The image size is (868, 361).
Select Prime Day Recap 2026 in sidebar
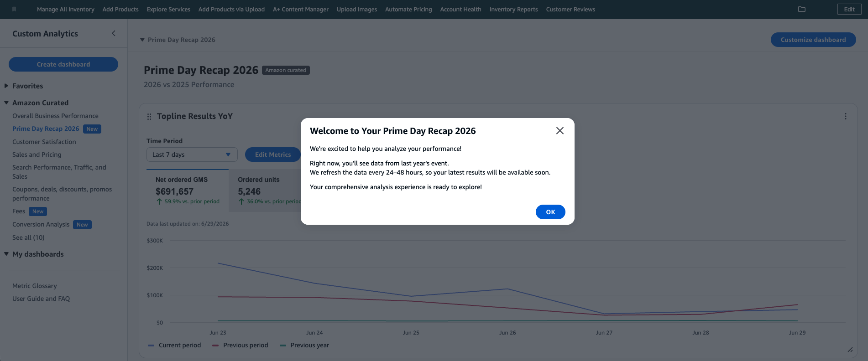coord(46,129)
